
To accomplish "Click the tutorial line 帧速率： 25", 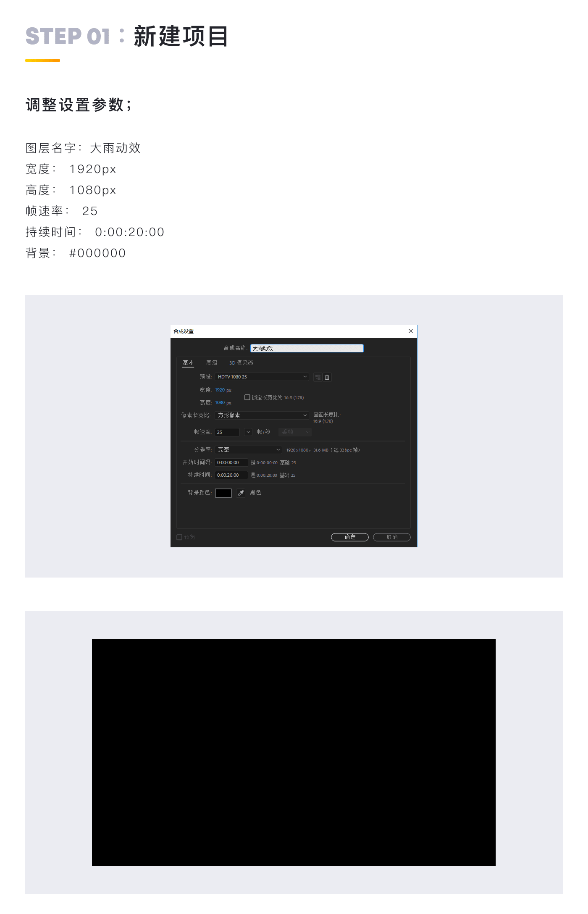I will pyautogui.click(x=61, y=211).
